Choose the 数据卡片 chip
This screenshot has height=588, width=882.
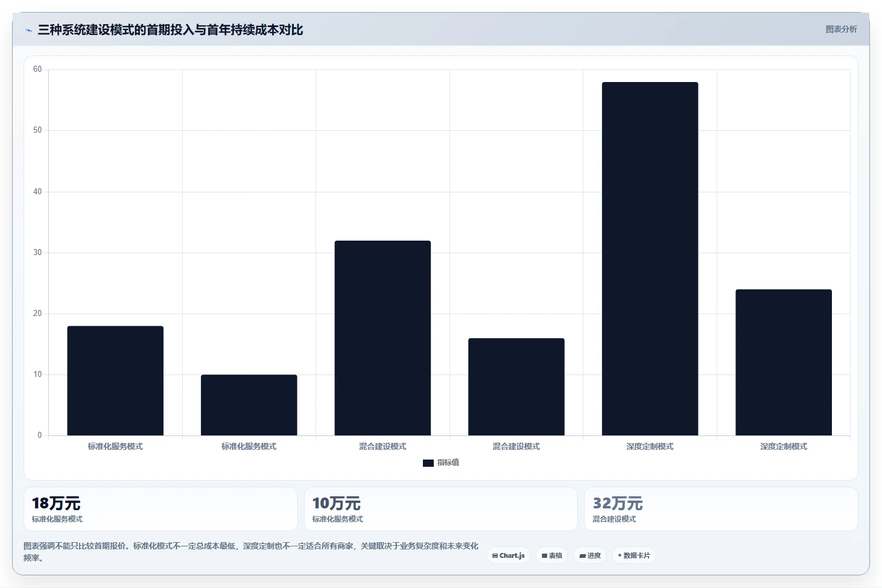(634, 555)
